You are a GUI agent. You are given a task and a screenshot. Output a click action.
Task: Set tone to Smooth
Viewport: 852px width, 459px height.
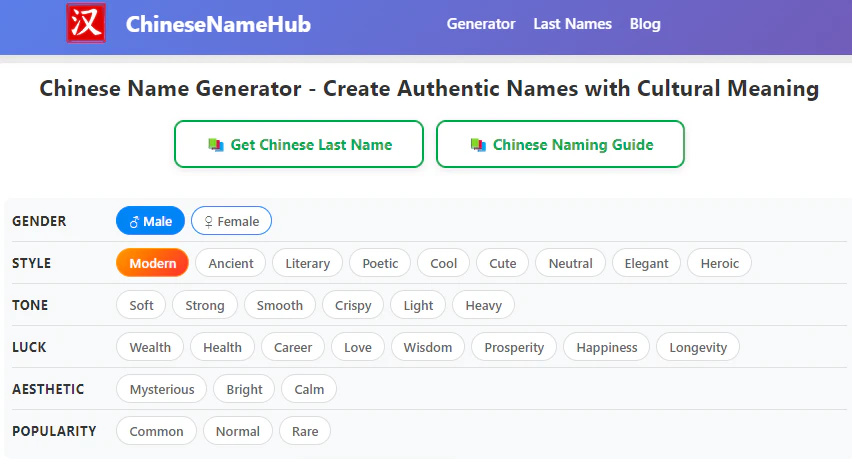(x=280, y=305)
